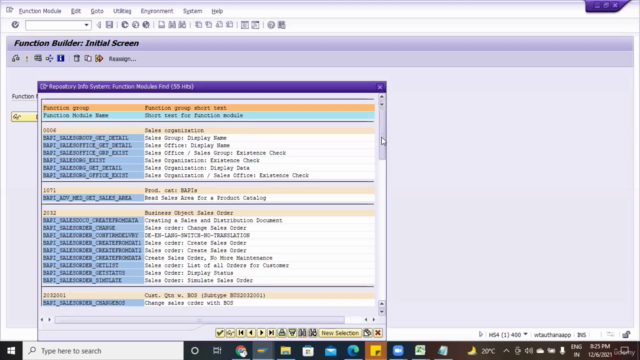Open the Goto menu

tap(97, 11)
